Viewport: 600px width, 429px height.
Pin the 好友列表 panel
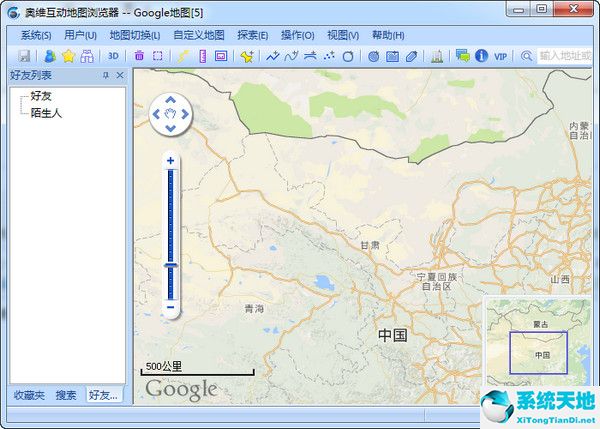106,76
